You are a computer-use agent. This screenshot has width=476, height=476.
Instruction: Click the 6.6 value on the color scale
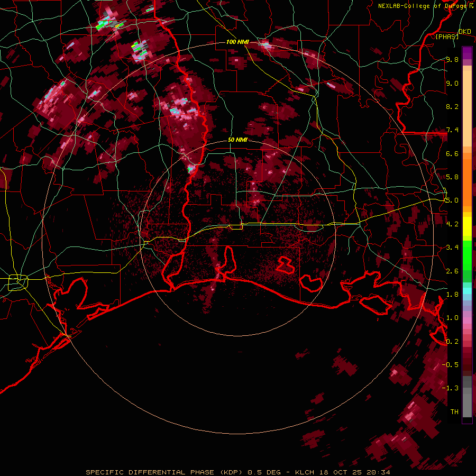tap(452, 153)
